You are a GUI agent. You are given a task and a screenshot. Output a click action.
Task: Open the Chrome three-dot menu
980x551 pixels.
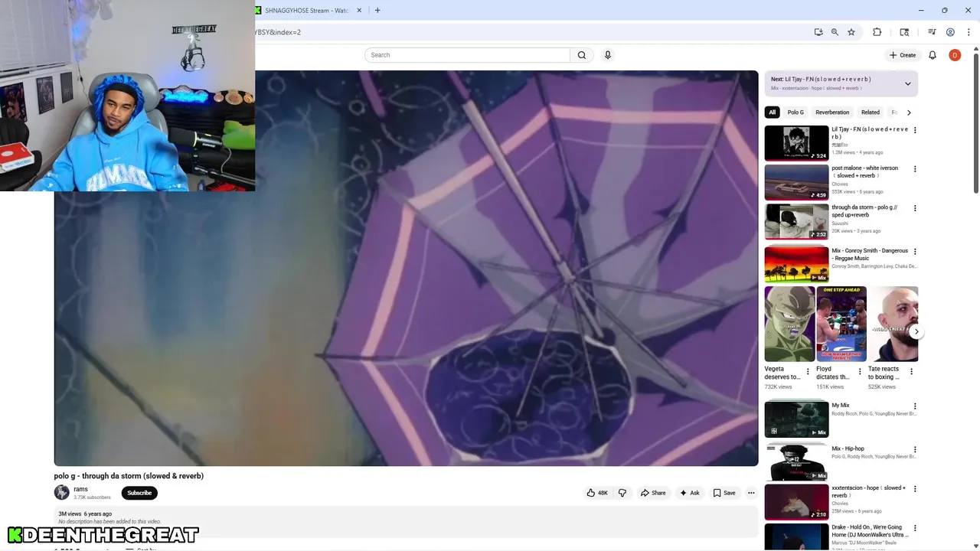[969, 32]
